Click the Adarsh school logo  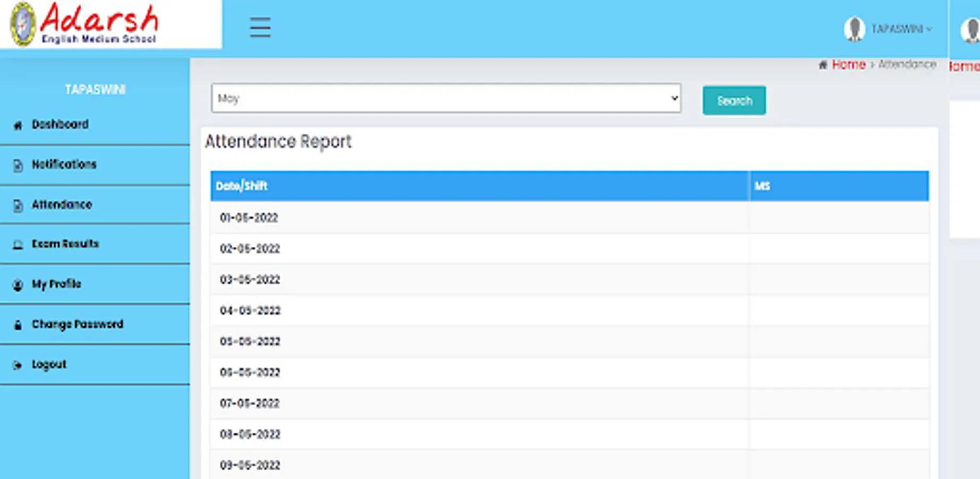(84, 24)
